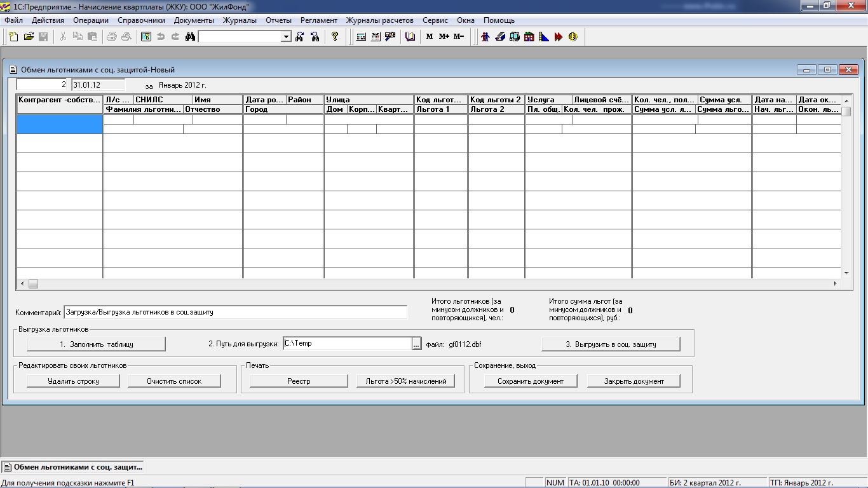868x488 pixels.
Task: Select the highlighted blue first table cell
Action: 60,124
